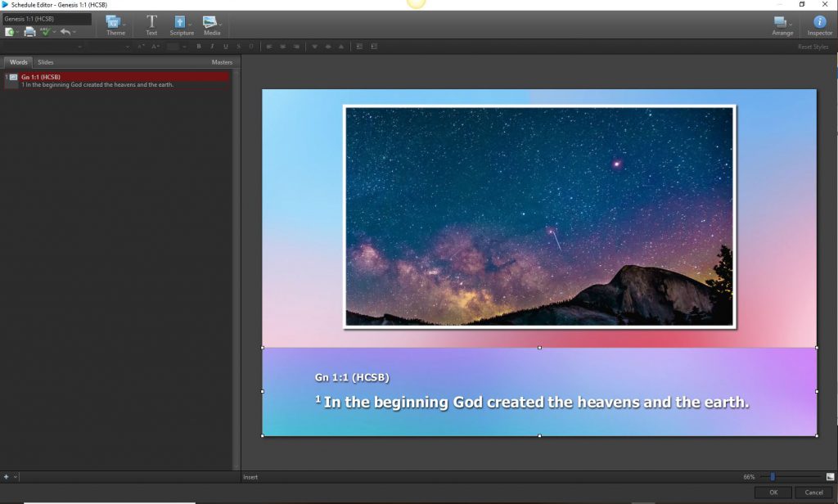Run the spell check icon

tap(45, 32)
